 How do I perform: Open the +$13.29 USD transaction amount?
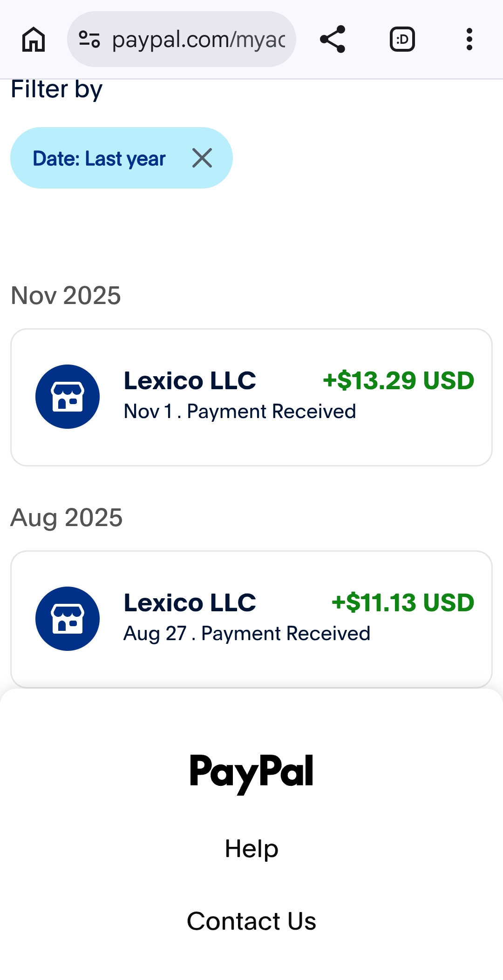click(x=399, y=380)
